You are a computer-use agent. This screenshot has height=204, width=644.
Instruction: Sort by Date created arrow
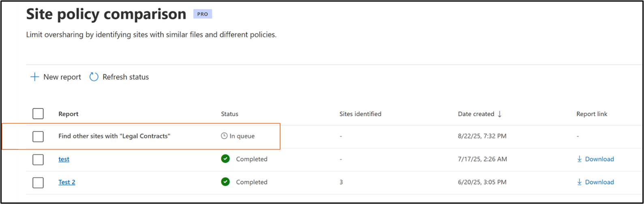(x=500, y=114)
